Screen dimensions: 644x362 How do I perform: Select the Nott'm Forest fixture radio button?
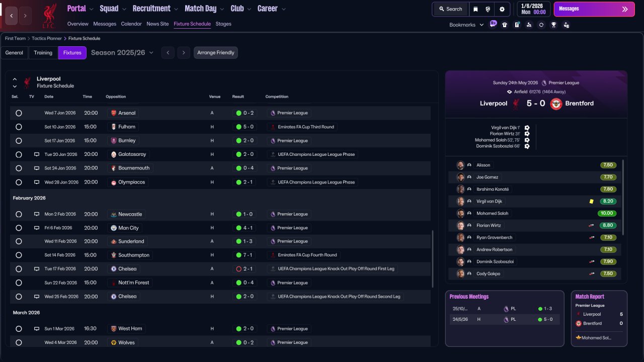(19, 283)
